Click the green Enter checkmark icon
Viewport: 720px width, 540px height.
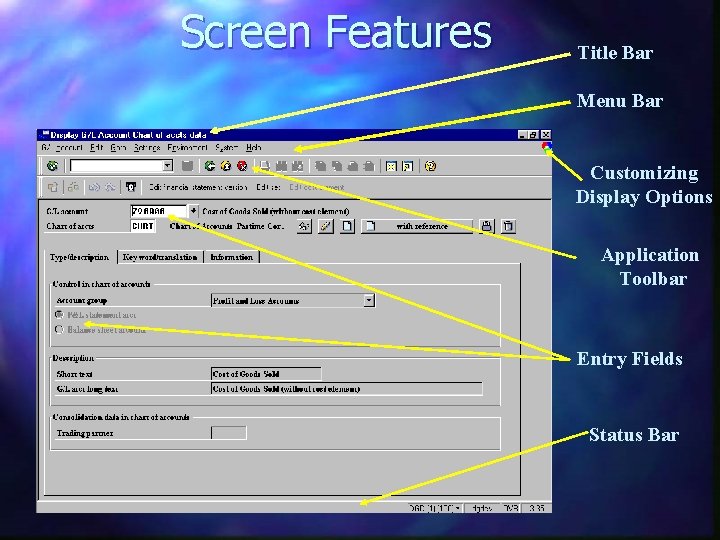52,166
